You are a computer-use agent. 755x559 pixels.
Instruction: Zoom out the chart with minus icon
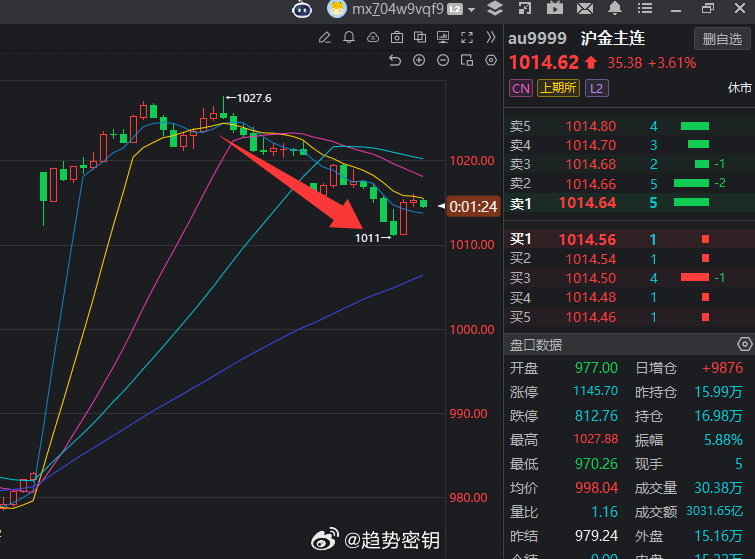(443, 60)
